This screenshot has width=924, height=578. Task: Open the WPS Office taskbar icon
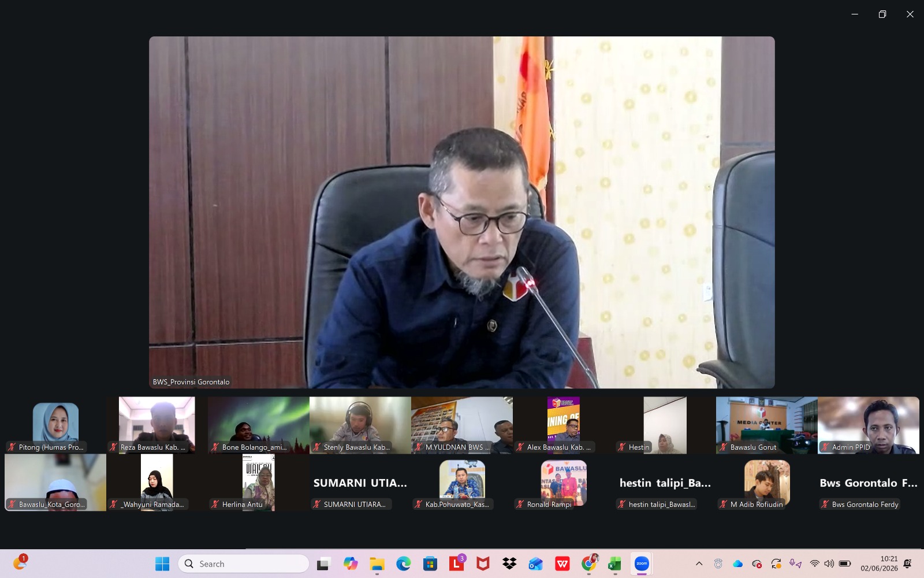coord(562,564)
